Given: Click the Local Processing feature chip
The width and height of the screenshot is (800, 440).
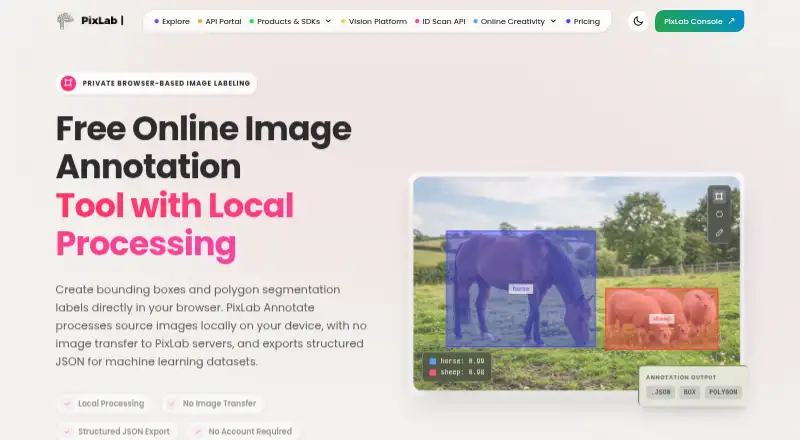Looking at the screenshot, I should coord(104,403).
